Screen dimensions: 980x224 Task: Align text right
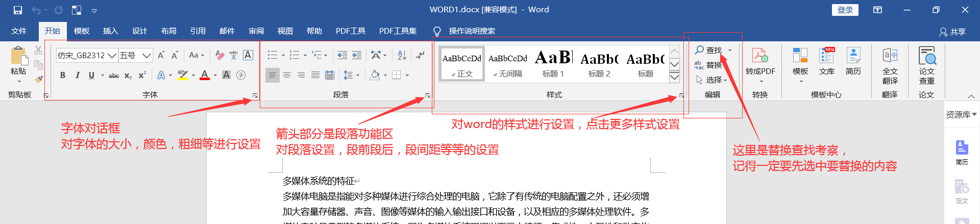[301, 75]
